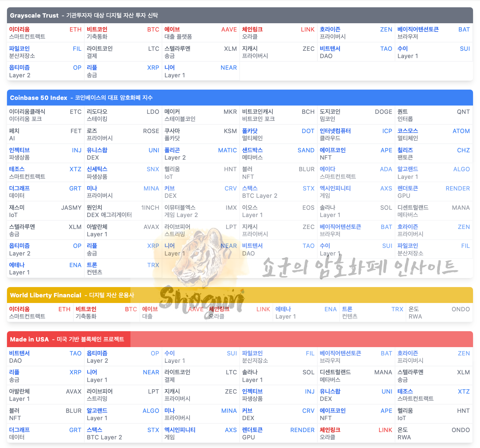Click 파일코인 FIL in Grayscale Trust
The height and width of the screenshot is (448, 480).
pyautogui.click(x=45, y=52)
